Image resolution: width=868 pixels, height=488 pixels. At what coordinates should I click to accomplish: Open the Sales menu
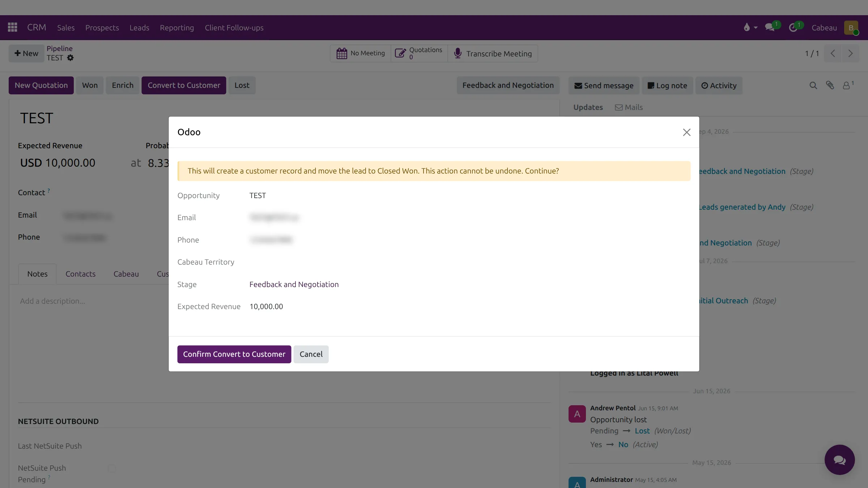pos(66,27)
